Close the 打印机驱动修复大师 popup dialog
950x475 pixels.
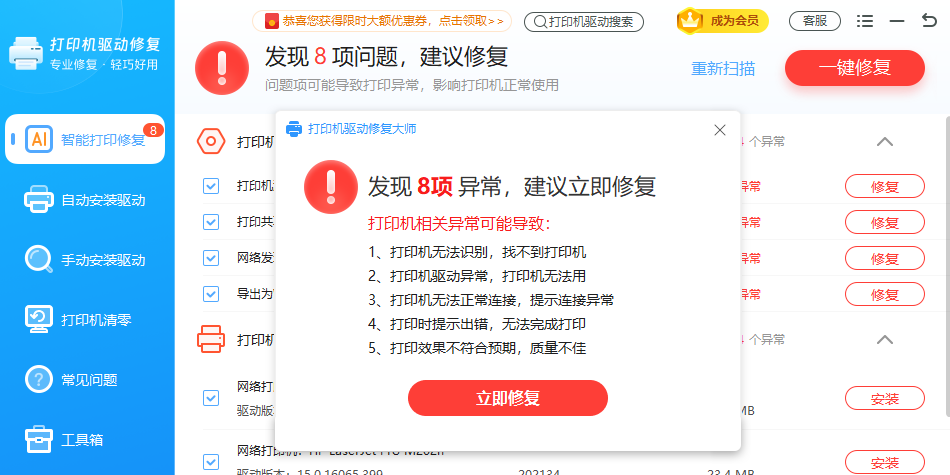719,130
